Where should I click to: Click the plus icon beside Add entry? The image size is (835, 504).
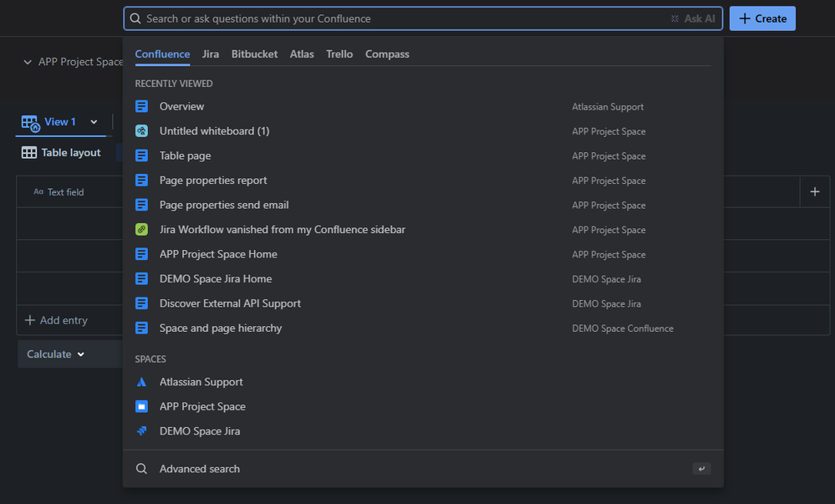[x=30, y=320]
